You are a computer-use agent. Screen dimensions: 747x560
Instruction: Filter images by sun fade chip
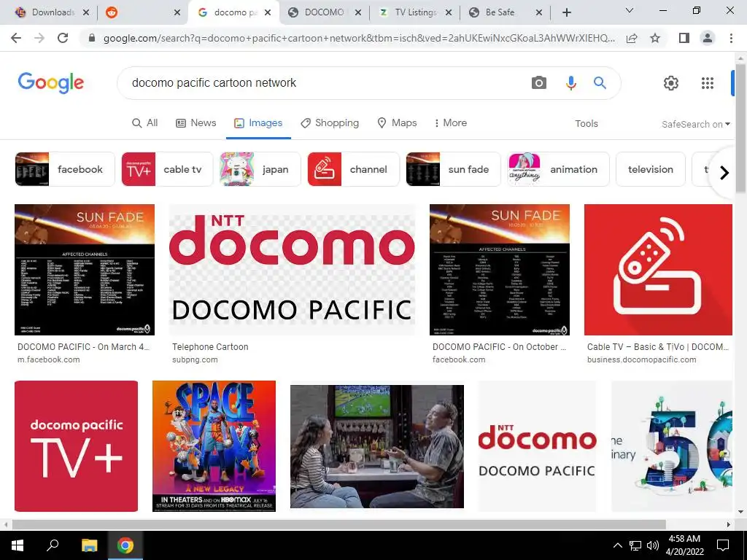[x=453, y=169]
